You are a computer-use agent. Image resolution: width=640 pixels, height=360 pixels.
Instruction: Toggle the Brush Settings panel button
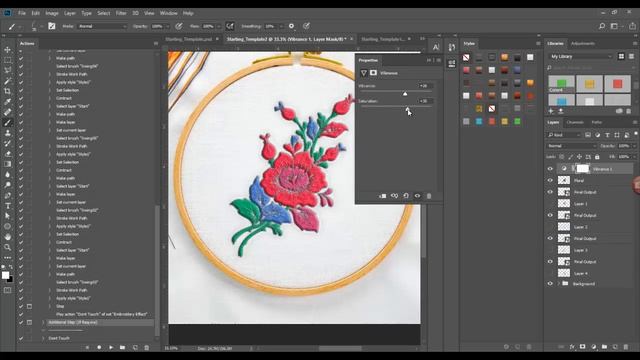(51, 26)
